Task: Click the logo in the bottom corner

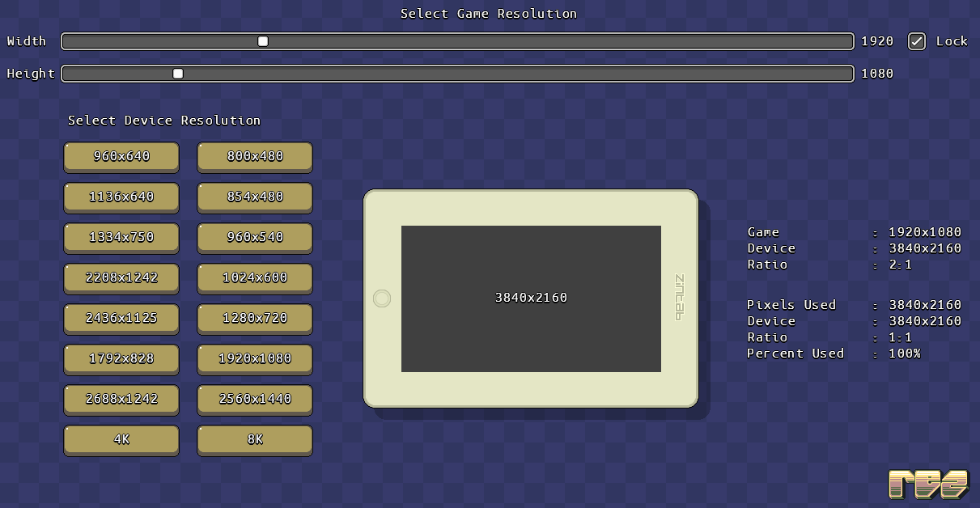Action: point(928,484)
